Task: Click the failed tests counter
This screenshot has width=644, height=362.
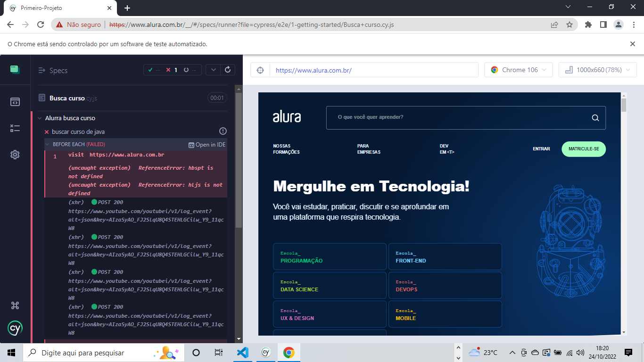Action: tap(172, 70)
